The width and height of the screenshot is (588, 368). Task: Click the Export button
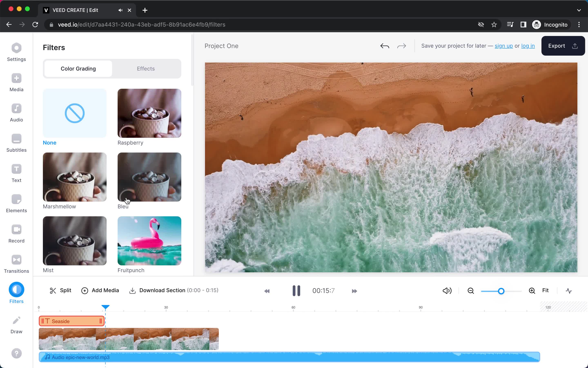tap(563, 46)
